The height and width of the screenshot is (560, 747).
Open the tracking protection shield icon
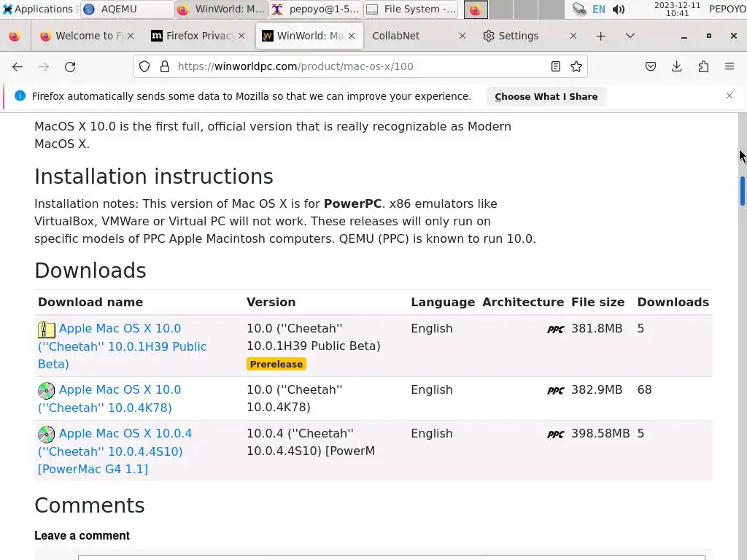(144, 66)
